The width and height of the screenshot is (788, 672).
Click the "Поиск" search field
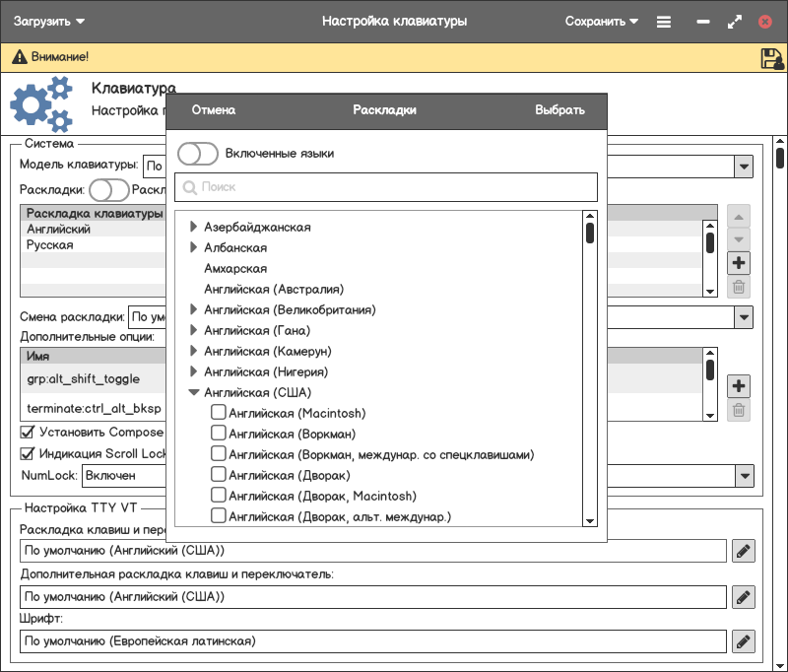coord(386,186)
